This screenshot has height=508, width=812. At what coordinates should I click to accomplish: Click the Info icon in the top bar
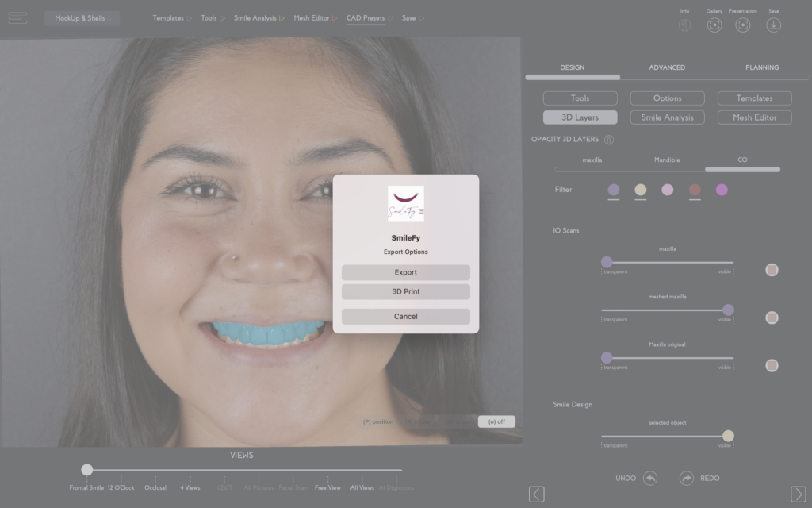click(x=685, y=25)
